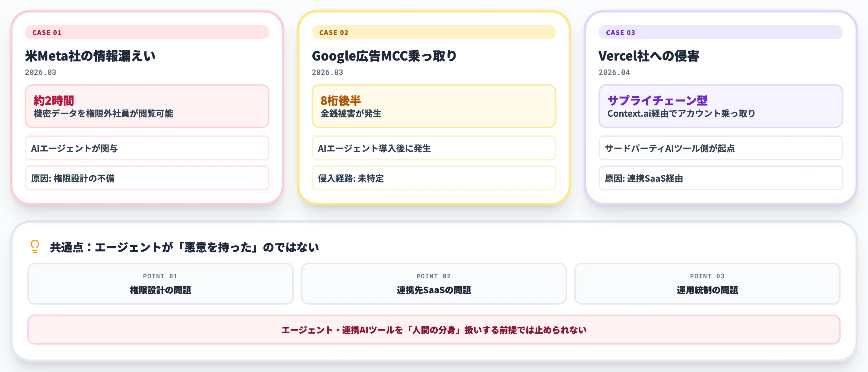The width and height of the screenshot is (868, 372).
Task: Click the POINT 03 label
Action: pyautogui.click(x=707, y=276)
